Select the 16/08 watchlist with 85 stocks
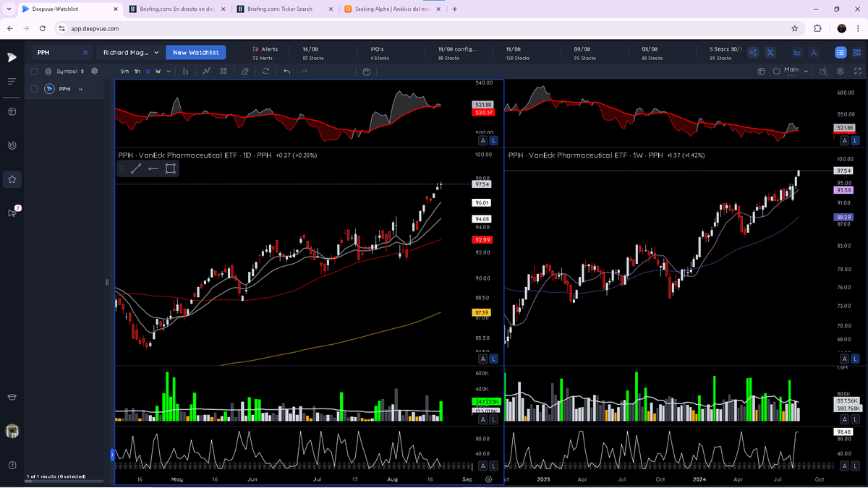868x488 pixels. pyautogui.click(x=313, y=53)
